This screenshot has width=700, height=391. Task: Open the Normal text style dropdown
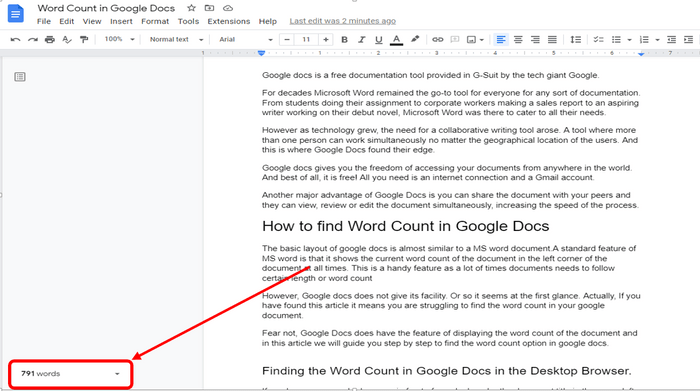[176, 39]
